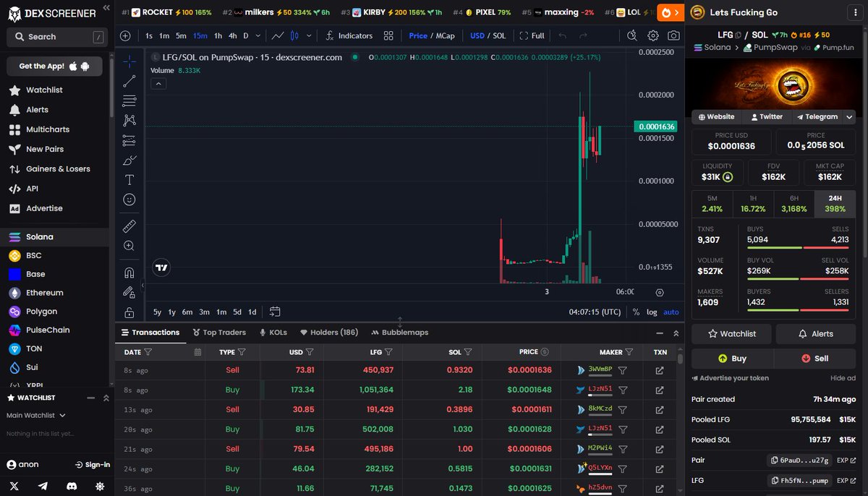This screenshot has height=496, width=868.
Task: Expand the watchlist panel with double chevron
Action: [x=106, y=398]
